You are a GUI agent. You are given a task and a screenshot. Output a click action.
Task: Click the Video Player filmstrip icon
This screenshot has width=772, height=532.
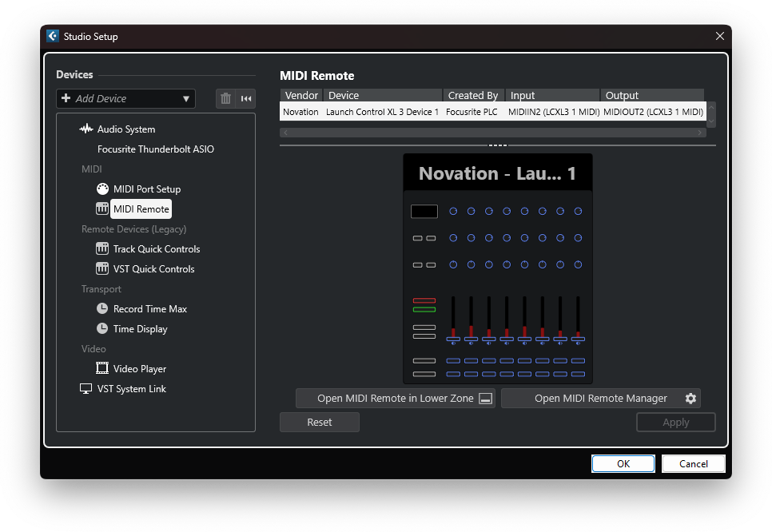(102, 368)
